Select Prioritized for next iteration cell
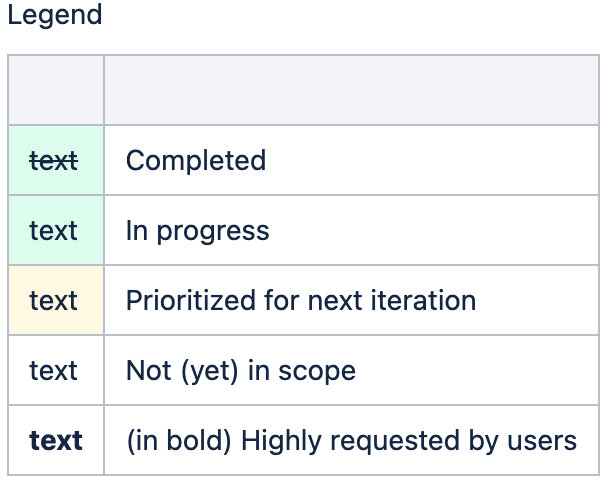Image resolution: width=604 pixels, height=480 pixels. [x=351, y=300]
